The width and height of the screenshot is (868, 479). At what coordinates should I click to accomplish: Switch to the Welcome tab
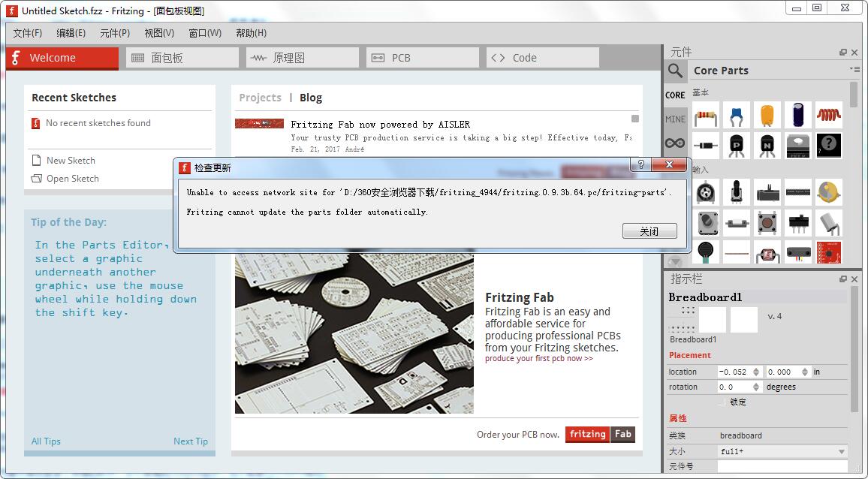(x=62, y=58)
